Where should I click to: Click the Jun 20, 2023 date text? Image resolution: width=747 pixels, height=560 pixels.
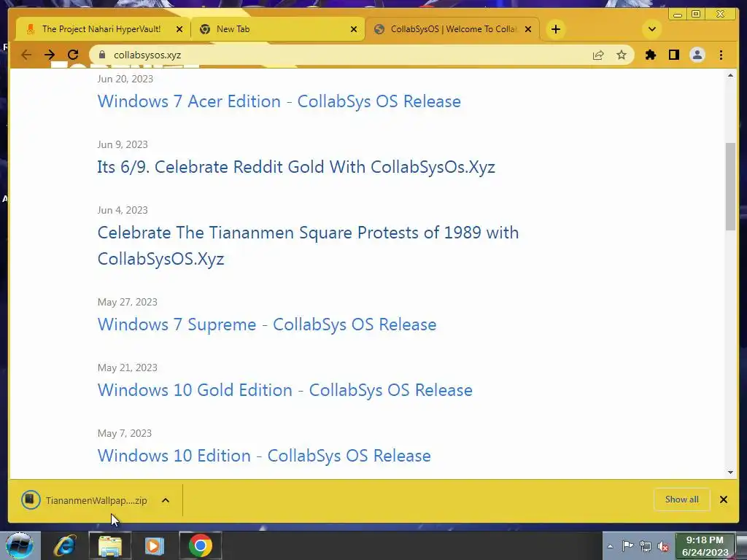point(125,79)
